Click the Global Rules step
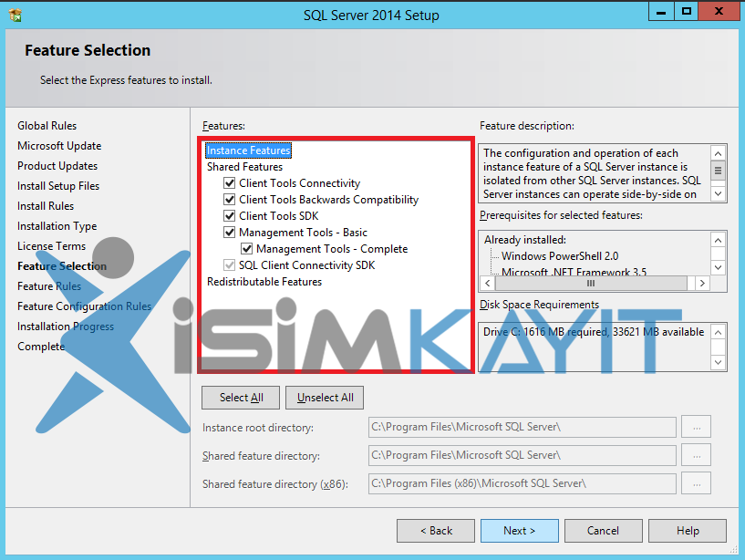The height and width of the screenshot is (560, 745). [47, 126]
